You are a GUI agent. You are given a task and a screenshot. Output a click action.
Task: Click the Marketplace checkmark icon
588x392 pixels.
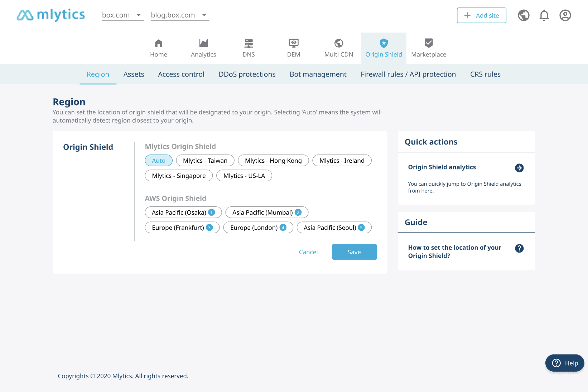coord(429,43)
